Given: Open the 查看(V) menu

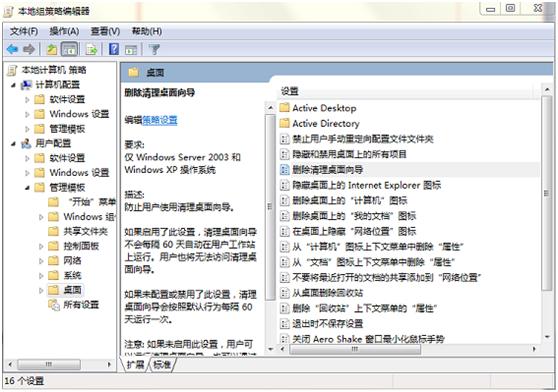Looking at the screenshot, I should 105,31.
